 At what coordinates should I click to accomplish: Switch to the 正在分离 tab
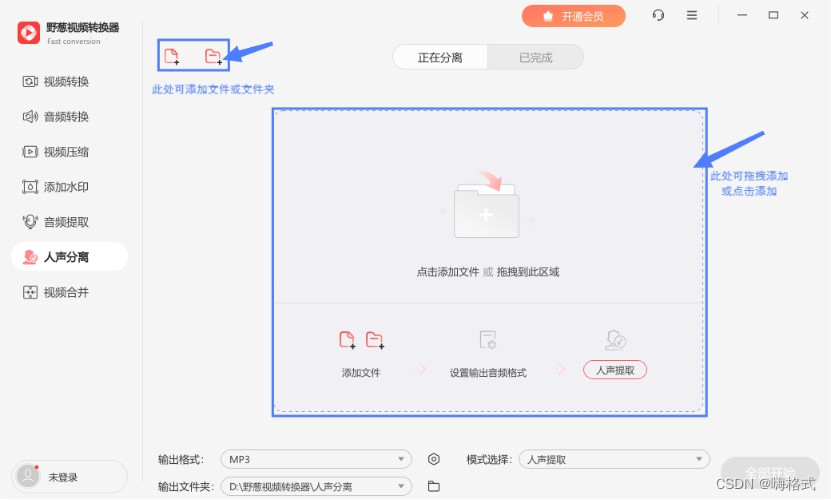(440, 57)
